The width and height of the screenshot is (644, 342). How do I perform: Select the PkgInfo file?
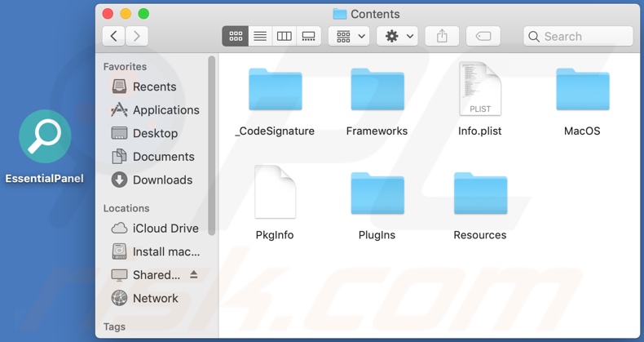pos(275,193)
